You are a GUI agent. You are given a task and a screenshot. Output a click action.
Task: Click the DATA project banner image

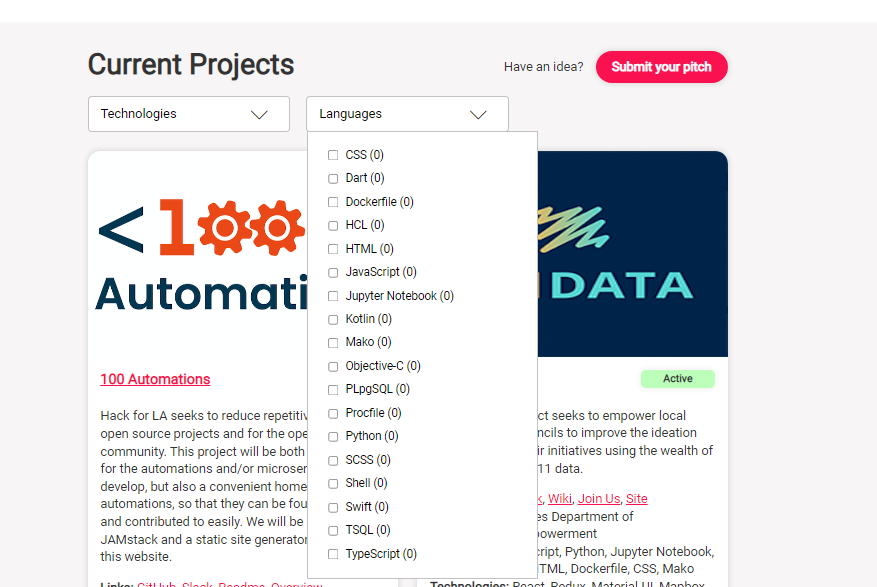click(633, 254)
